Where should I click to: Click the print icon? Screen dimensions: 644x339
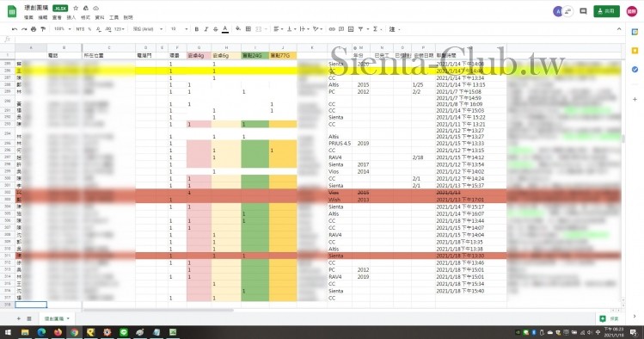point(34,29)
